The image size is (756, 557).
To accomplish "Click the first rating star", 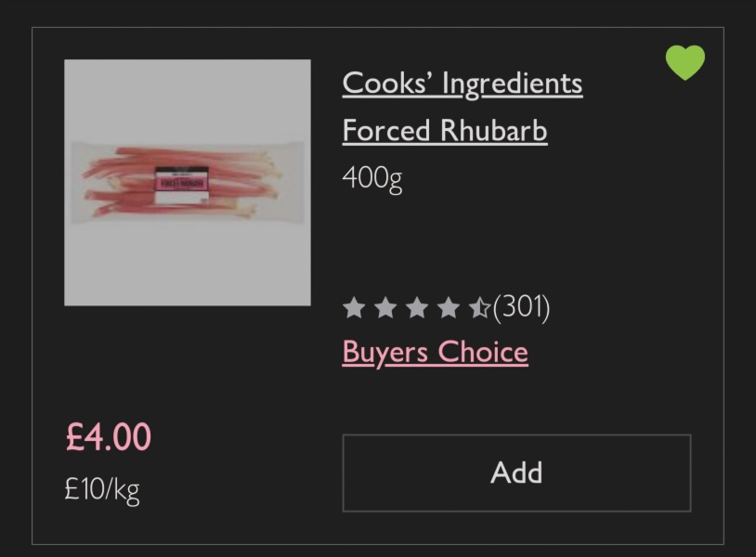I will (x=354, y=307).
